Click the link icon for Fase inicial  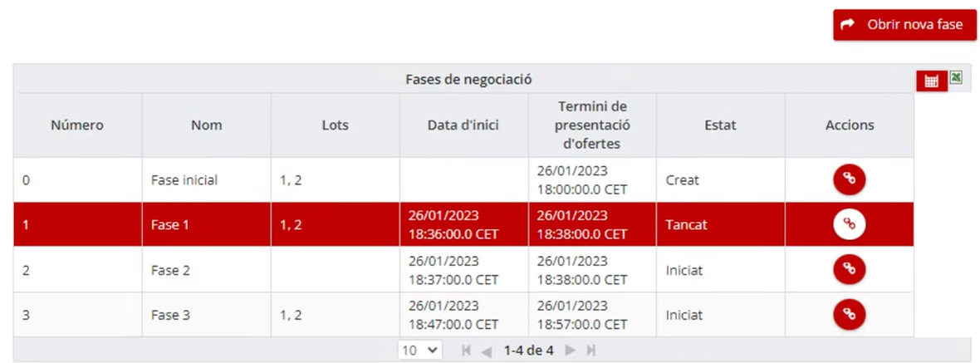point(849,179)
